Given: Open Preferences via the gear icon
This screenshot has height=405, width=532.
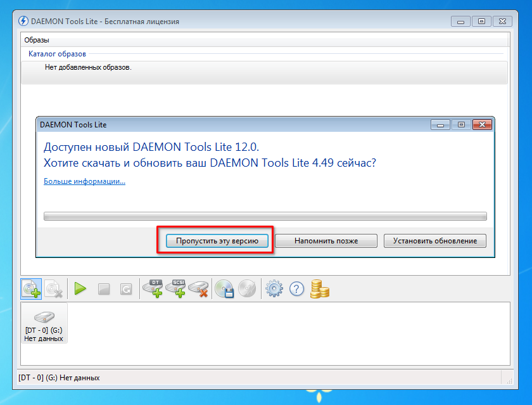Looking at the screenshot, I should point(274,289).
